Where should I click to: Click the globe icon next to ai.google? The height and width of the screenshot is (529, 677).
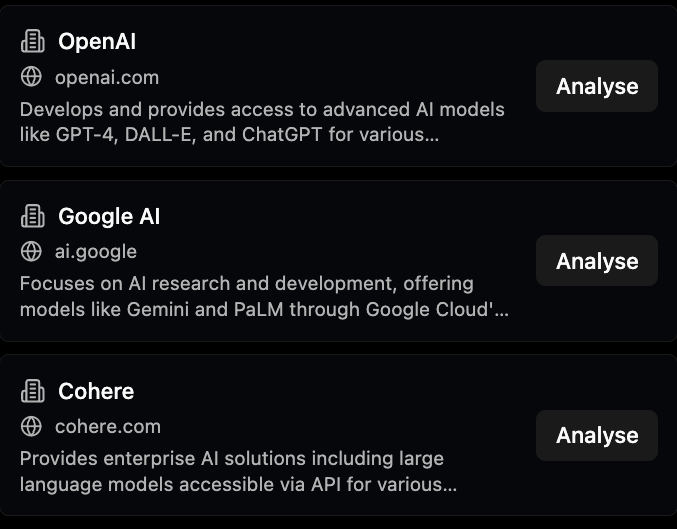tap(32, 251)
